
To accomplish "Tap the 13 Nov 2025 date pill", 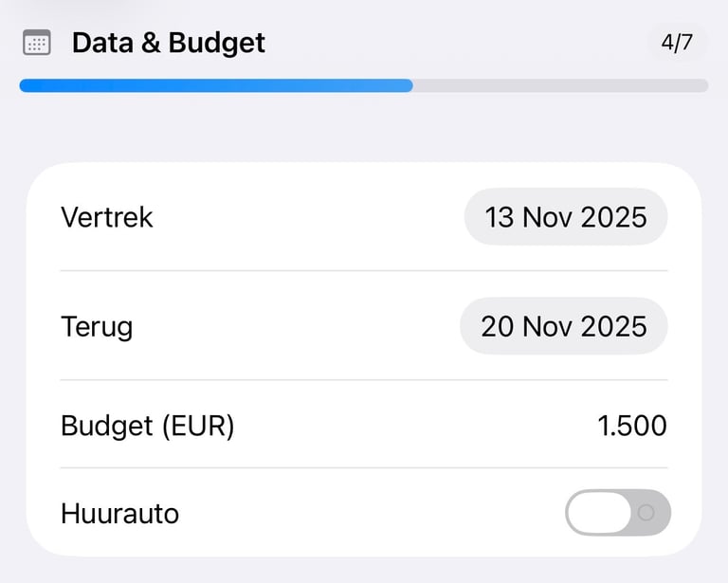I will (566, 217).
